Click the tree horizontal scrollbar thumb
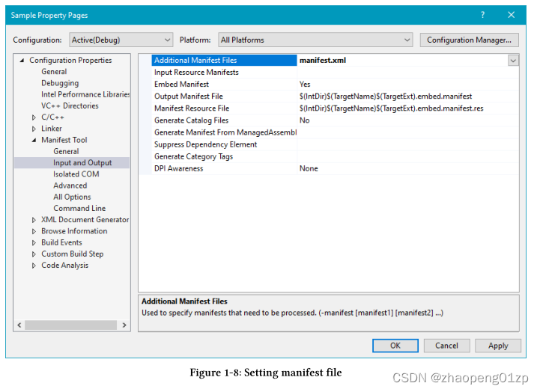Image resolution: width=540 pixels, height=392 pixels. click(x=71, y=325)
